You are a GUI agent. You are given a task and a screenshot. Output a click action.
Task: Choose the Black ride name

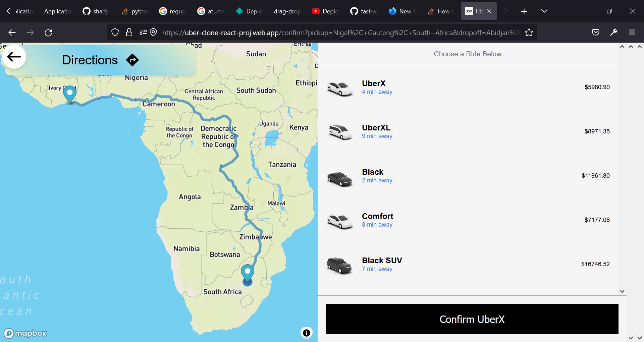point(372,172)
